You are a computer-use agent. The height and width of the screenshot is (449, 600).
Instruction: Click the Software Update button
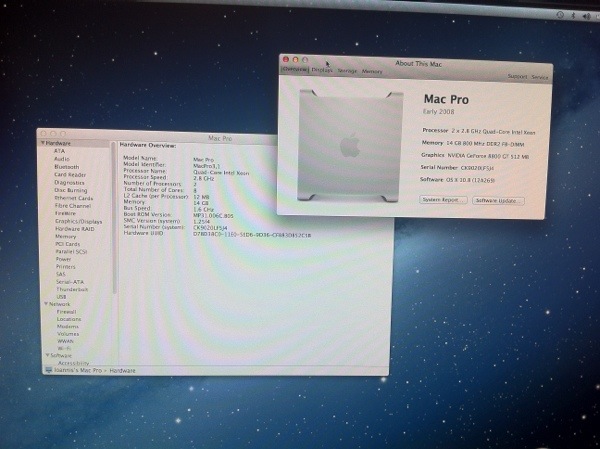[498, 201]
